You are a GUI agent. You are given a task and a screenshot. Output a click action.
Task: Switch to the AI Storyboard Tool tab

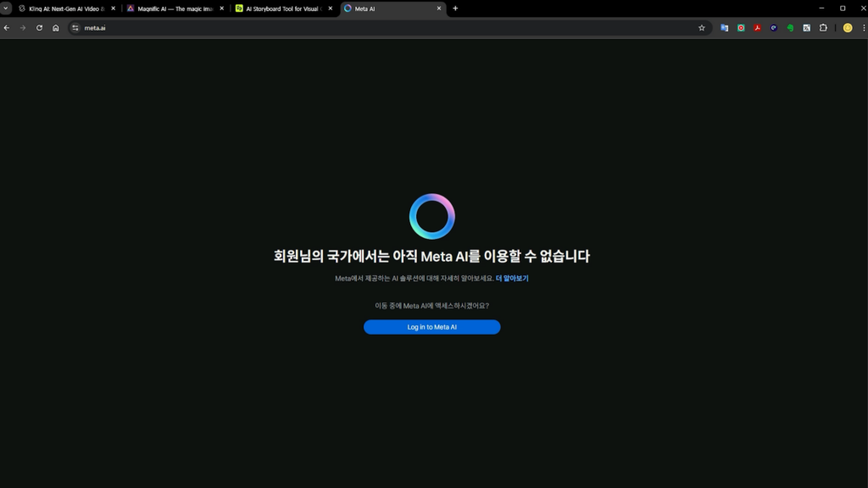283,8
